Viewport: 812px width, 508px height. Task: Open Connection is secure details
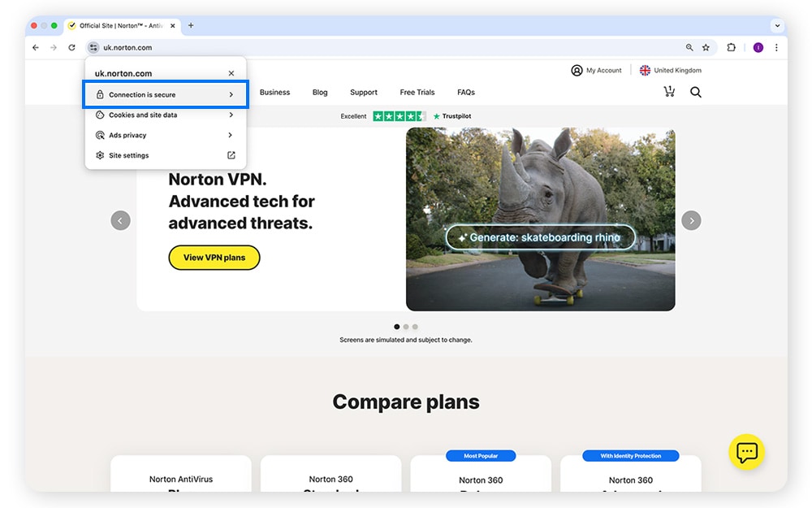coord(165,94)
